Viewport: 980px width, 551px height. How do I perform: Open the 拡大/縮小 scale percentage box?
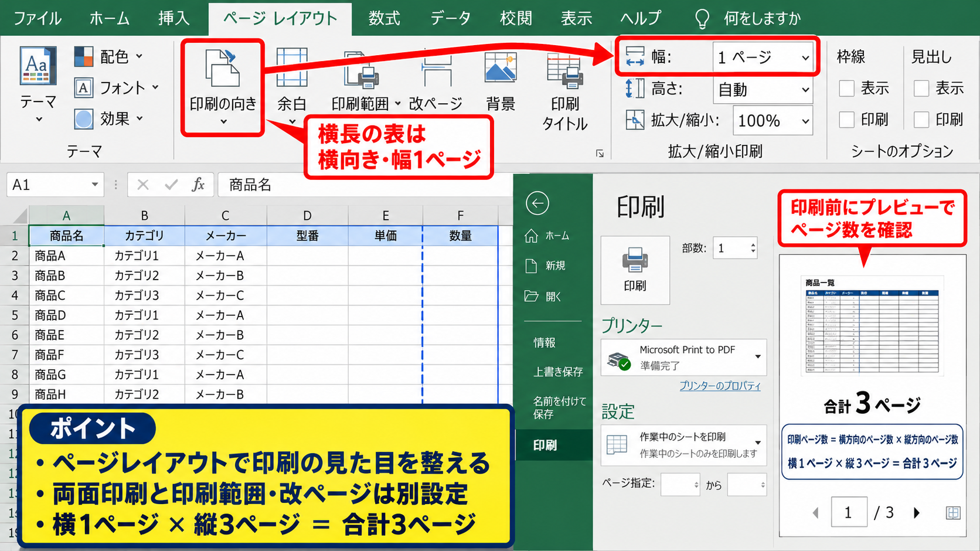(x=773, y=121)
